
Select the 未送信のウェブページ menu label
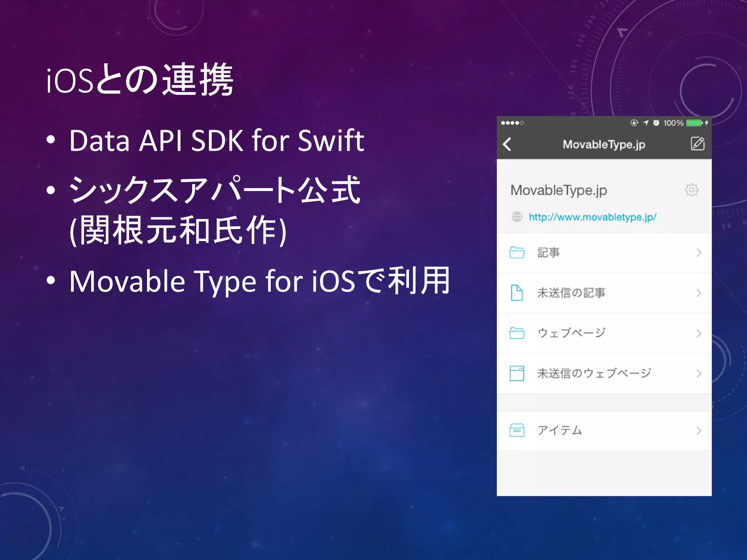[x=594, y=373]
